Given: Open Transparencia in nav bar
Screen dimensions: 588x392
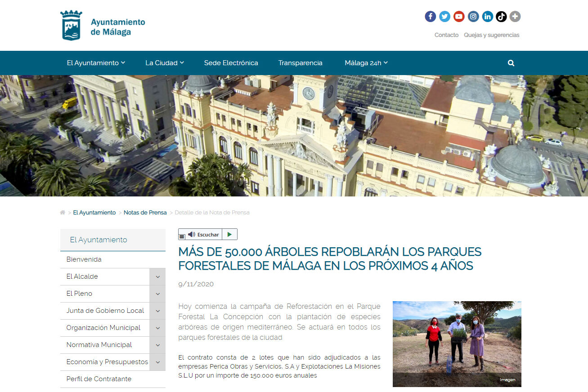Looking at the screenshot, I should 301,63.
